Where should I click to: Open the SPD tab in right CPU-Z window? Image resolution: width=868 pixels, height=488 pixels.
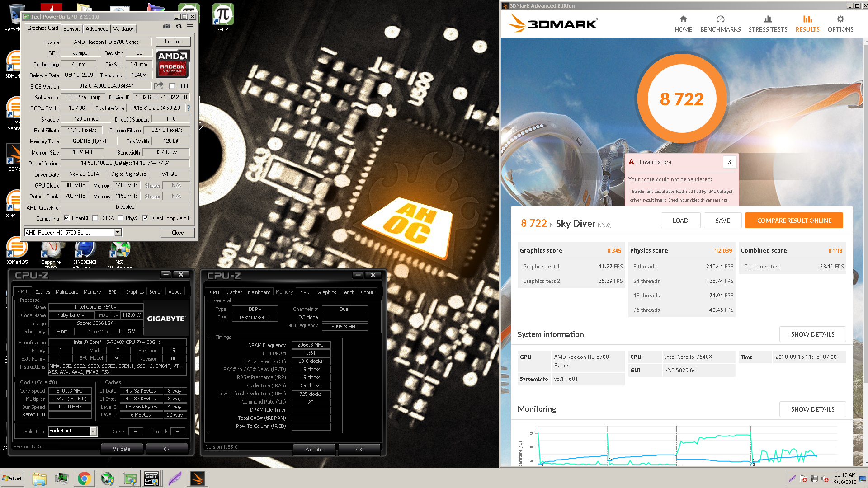tap(305, 292)
